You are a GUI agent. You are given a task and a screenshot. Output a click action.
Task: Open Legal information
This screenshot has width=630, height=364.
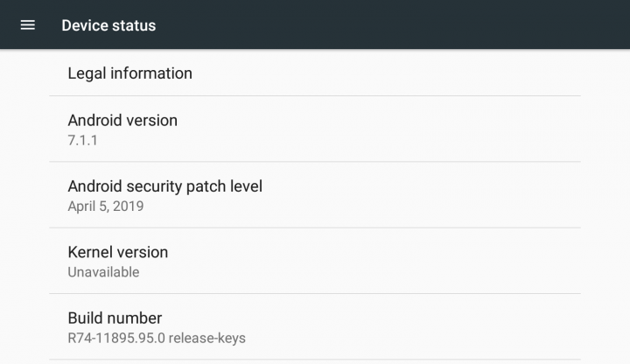tap(129, 73)
